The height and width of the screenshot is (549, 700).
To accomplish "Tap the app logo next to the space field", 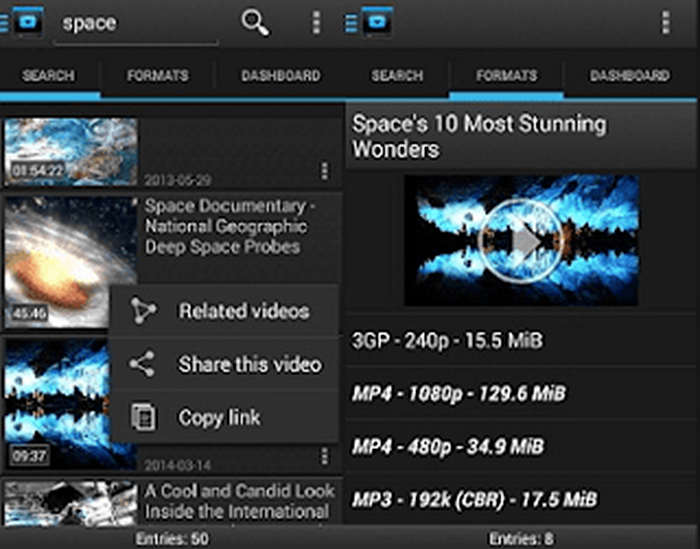I will pyautogui.click(x=28, y=21).
